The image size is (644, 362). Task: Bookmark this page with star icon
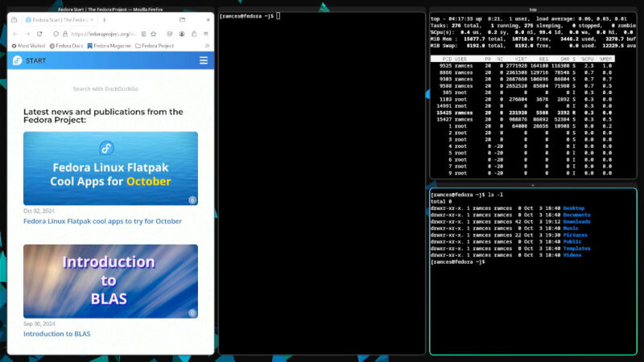pyautogui.click(x=153, y=34)
